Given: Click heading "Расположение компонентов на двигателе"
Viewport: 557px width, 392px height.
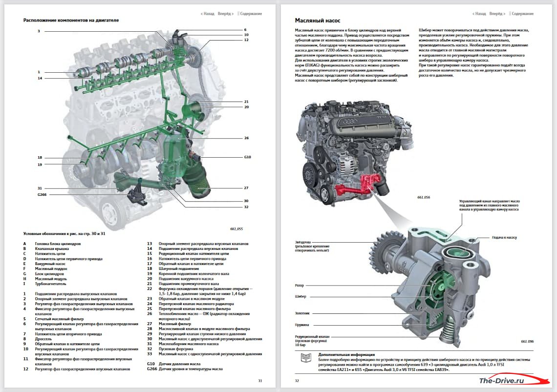Looking at the screenshot, I should pyautogui.click(x=71, y=20).
